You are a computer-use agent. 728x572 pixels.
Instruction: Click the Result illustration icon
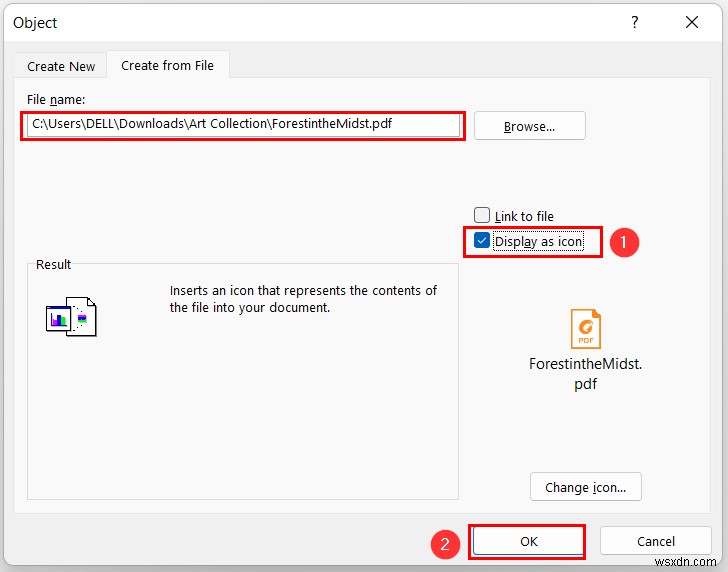tap(71, 317)
